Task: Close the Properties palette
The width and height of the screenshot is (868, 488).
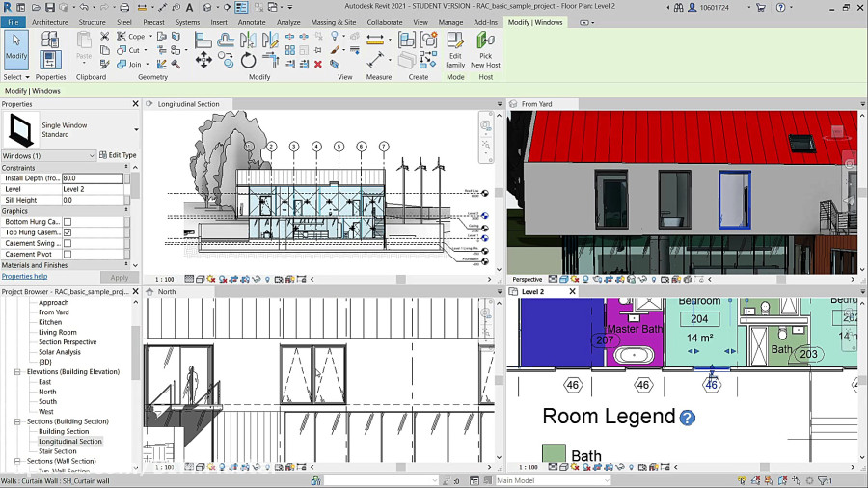Action: (136, 104)
